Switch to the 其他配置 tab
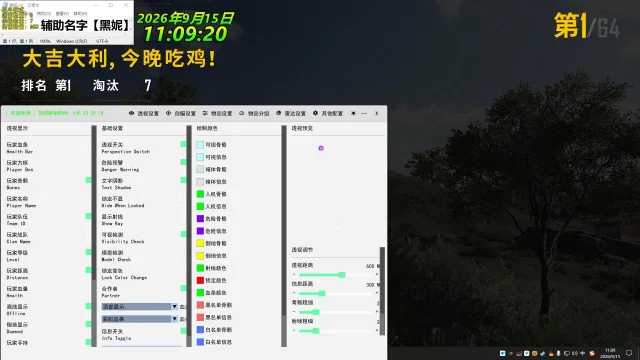 [x=328, y=113]
